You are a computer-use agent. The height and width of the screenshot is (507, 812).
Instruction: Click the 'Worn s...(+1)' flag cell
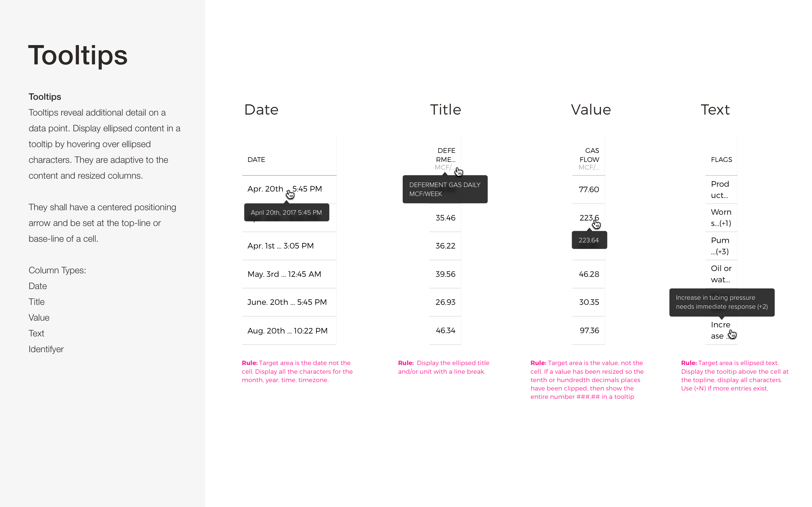721,218
